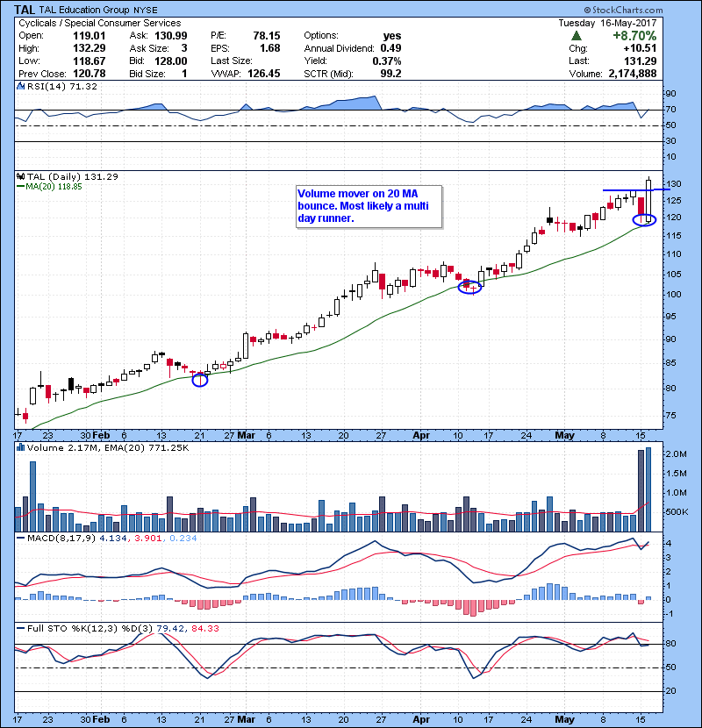The image size is (702, 728).
Task: Click the Chg value +10.51
Action: [641, 48]
